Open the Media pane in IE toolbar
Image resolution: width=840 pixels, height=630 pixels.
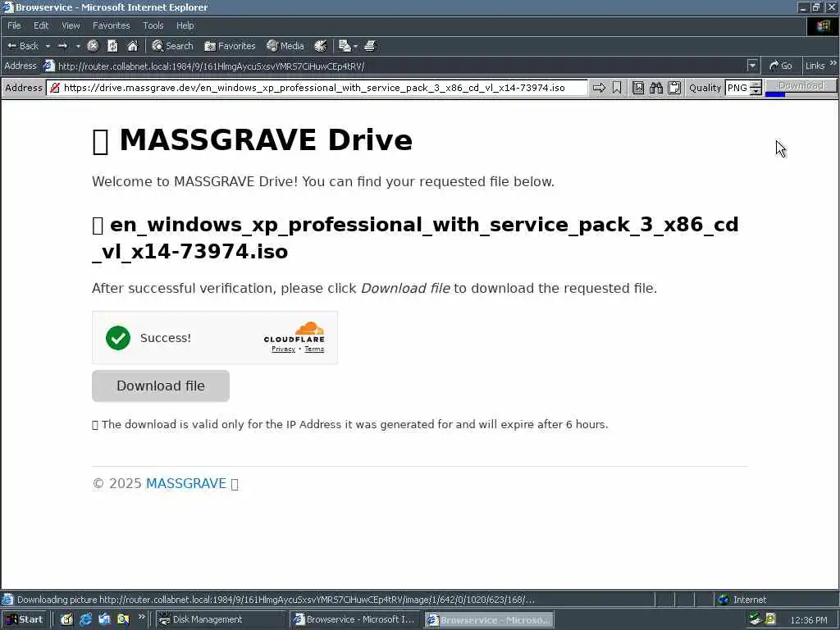click(x=285, y=46)
